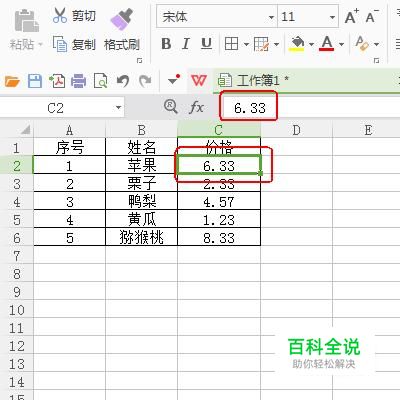This screenshot has height=400, width=400.
Task: Click cell containing 黄瓜
Action: point(141,219)
